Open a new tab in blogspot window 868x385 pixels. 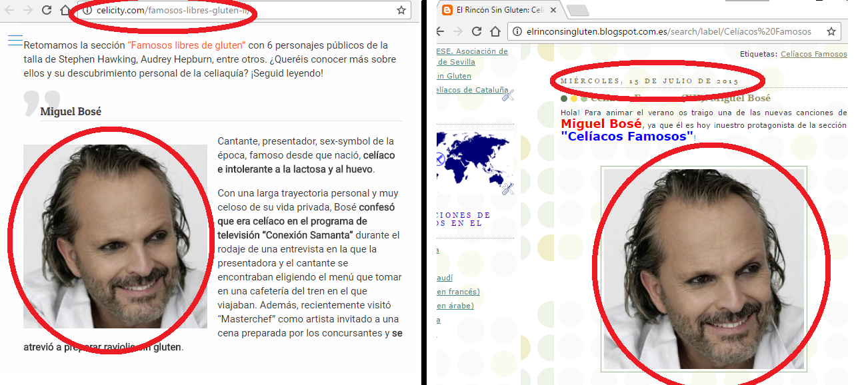click(578, 10)
